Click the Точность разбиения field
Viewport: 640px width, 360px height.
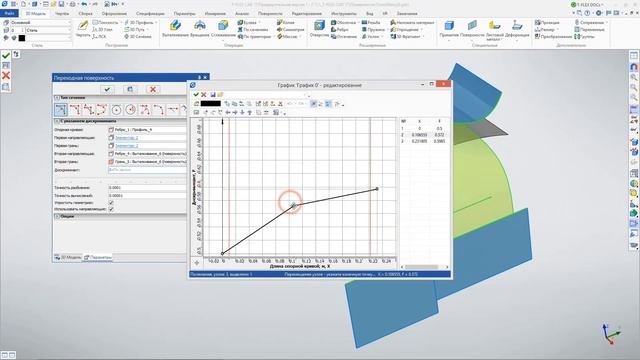(147, 188)
